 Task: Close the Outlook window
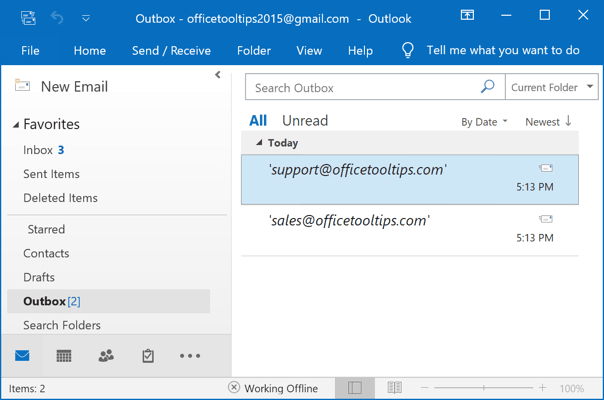(583, 15)
